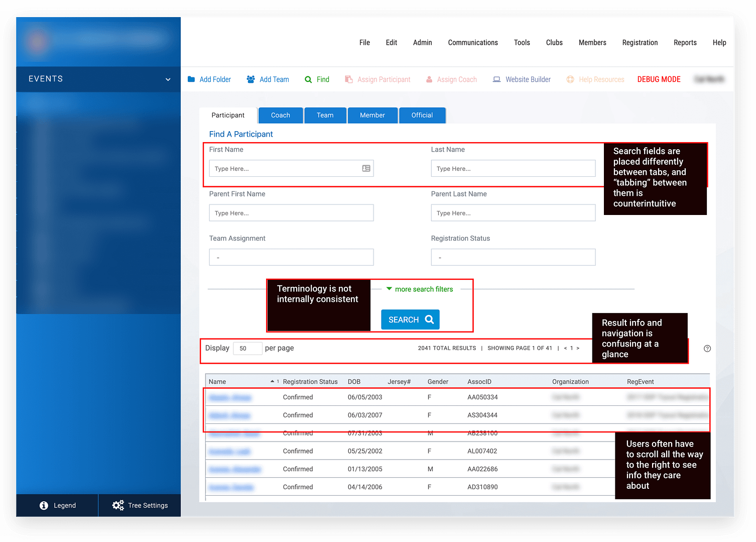756x542 pixels.
Task: Switch to the Official tab
Action: pos(422,116)
